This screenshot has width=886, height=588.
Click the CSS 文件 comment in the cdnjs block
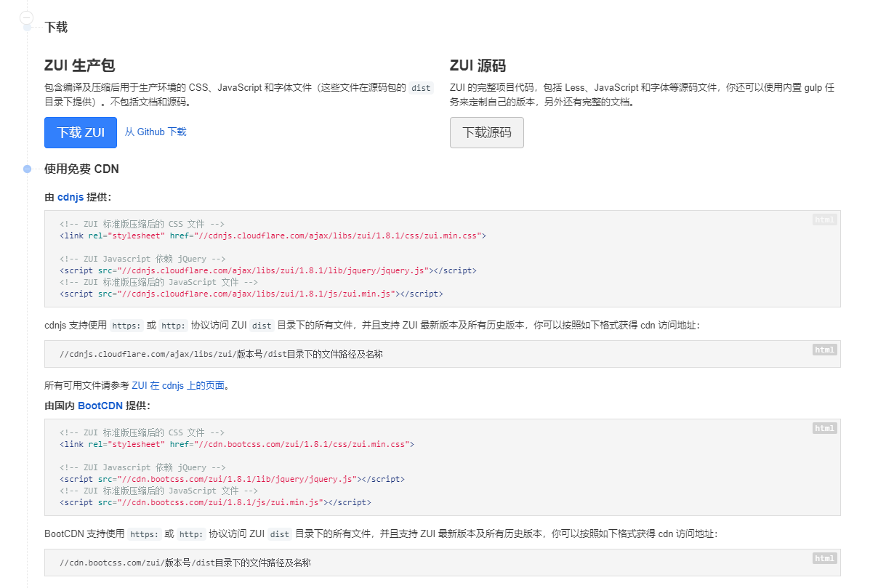(142, 224)
